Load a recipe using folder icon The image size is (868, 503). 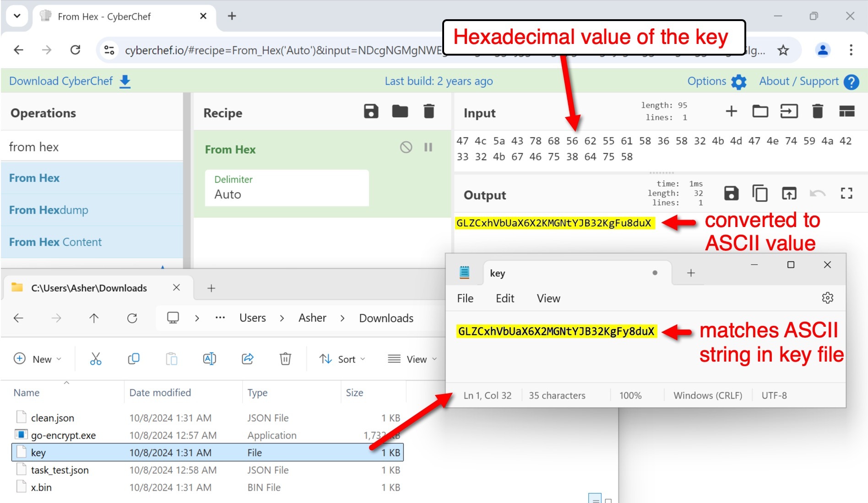point(400,111)
